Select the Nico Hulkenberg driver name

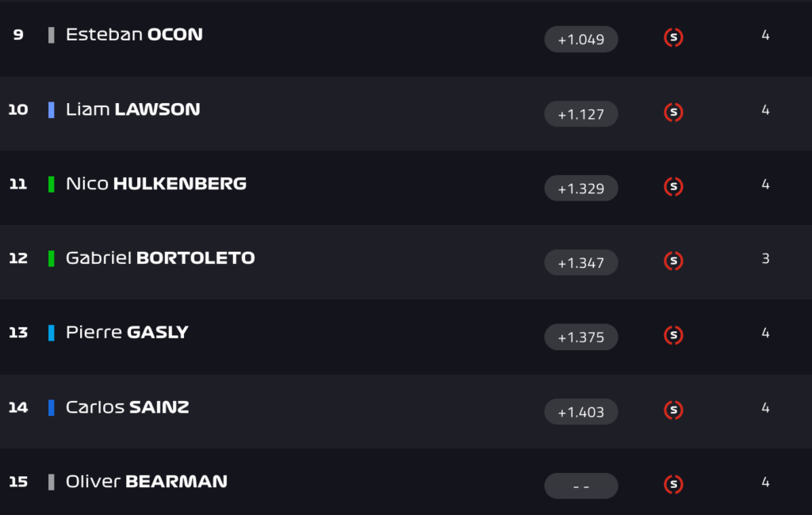155,184
